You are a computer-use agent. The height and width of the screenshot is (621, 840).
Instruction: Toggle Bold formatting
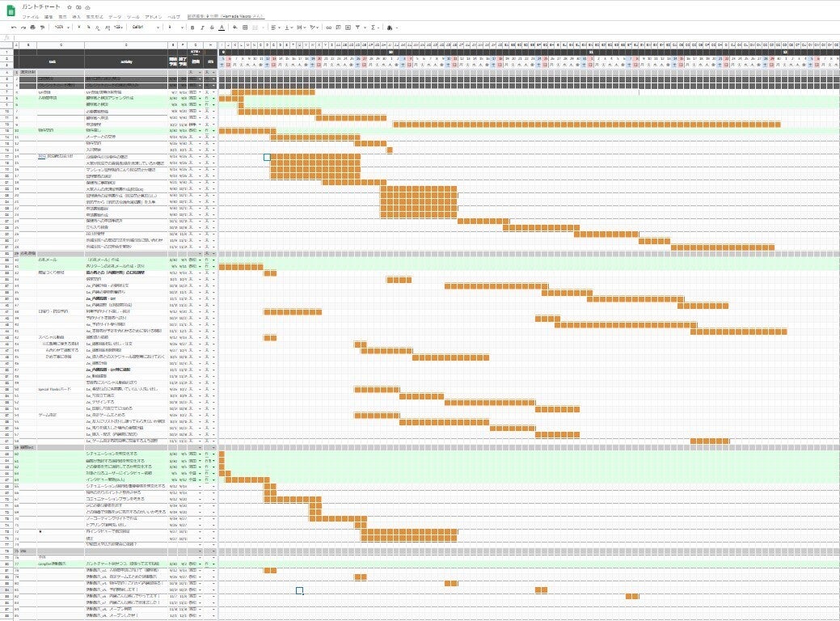190,27
